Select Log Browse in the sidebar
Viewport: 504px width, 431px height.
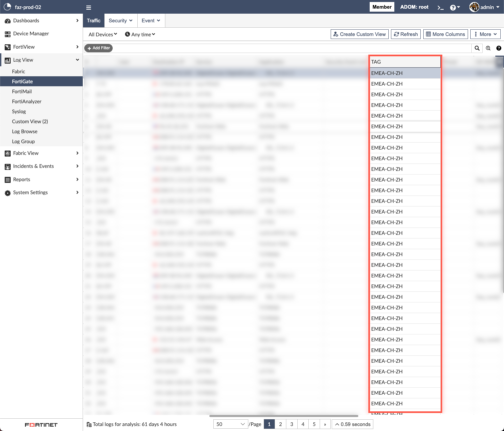(x=25, y=132)
